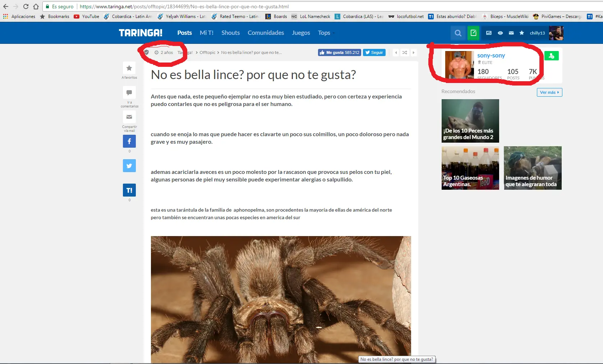Open locofutbol.net bookmark

pos(406,17)
